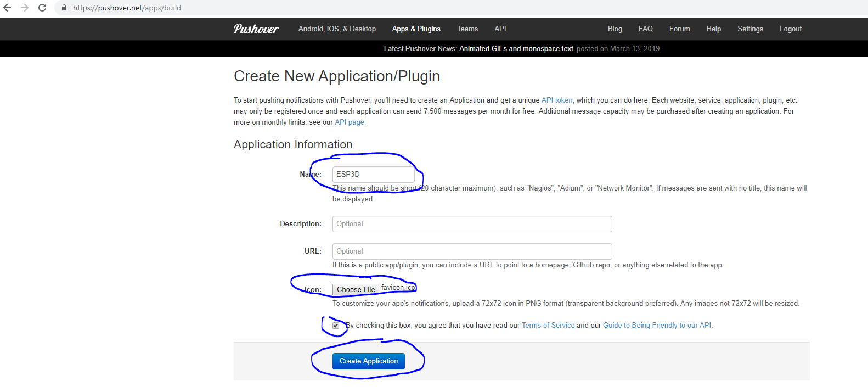Click into the URL input field
The width and height of the screenshot is (868, 392).
[x=472, y=251]
